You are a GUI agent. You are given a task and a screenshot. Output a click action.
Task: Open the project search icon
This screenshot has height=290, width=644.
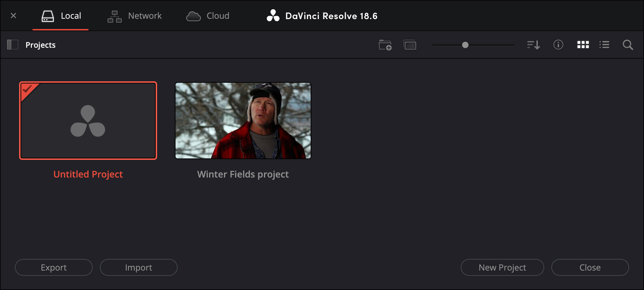click(628, 45)
